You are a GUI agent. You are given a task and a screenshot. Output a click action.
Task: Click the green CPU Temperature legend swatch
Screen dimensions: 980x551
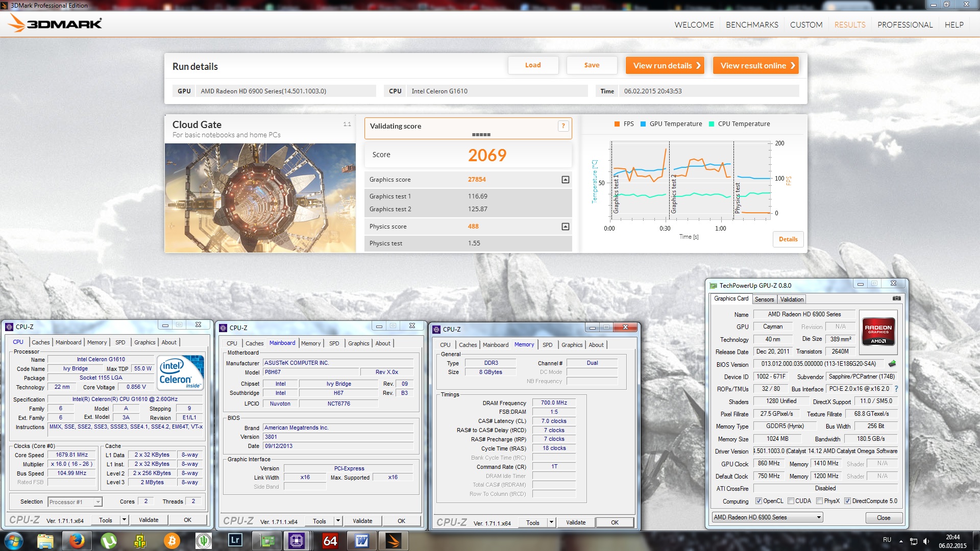click(x=712, y=124)
